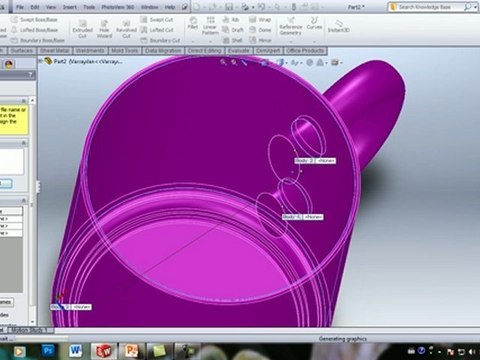Click the upper Body callout label in viewport

[x=315, y=161]
